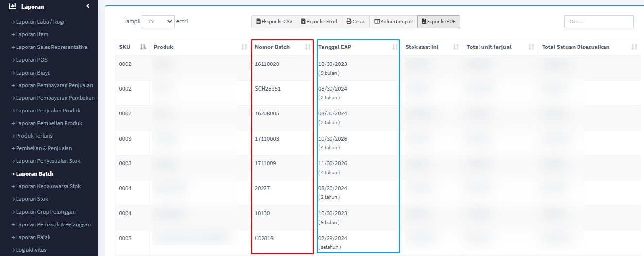Open Laporan Grup Pelanggan

(44, 212)
